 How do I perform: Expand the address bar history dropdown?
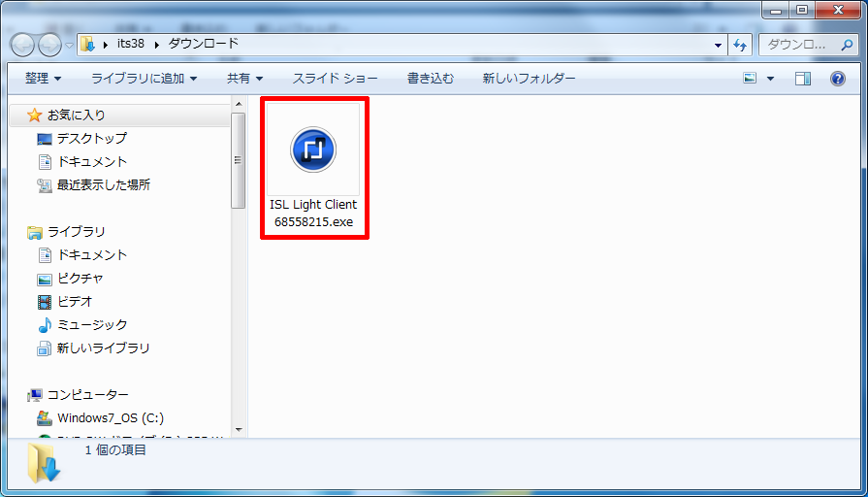(718, 45)
